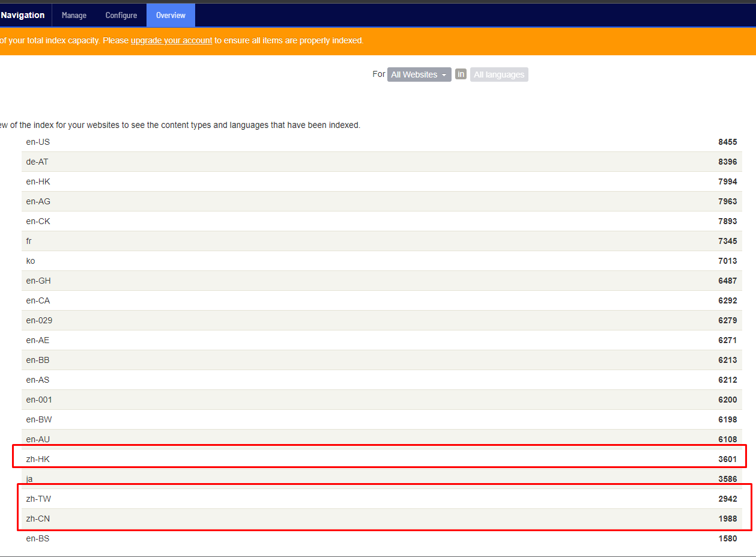This screenshot has height=557, width=756.
Task: Open the All languages dropdown
Action: coord(498,75)
